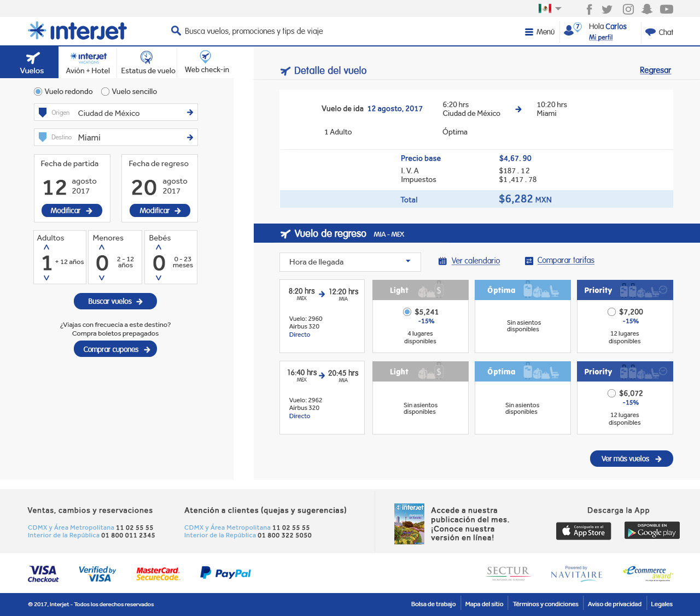Open Bolsa de trabajo footer link
Screen dimensions: 700x616
433,604
